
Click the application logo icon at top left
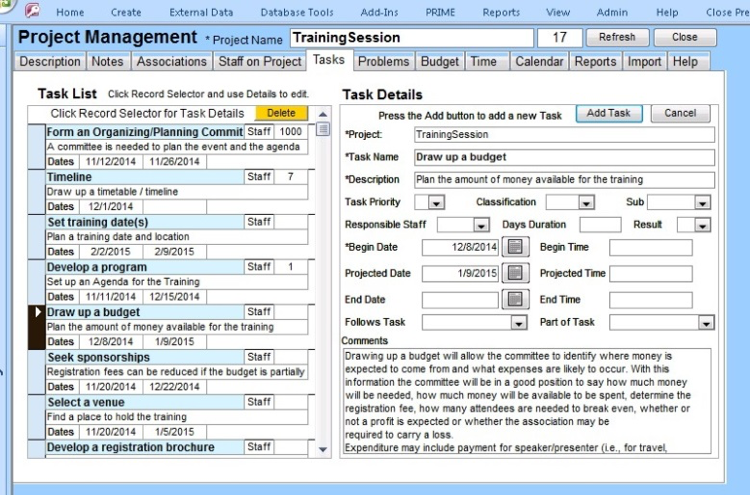(32, 12)
